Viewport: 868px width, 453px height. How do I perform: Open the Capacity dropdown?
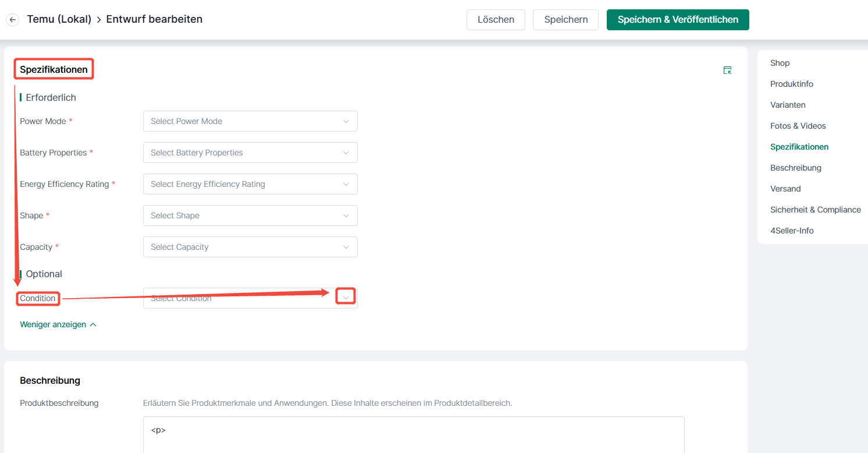(x=250, y=247)
